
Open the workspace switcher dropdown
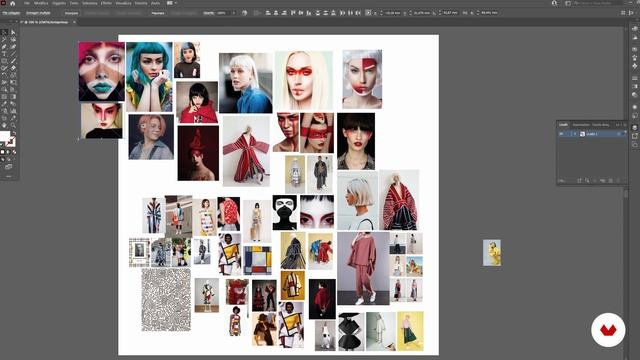(568, 3)
